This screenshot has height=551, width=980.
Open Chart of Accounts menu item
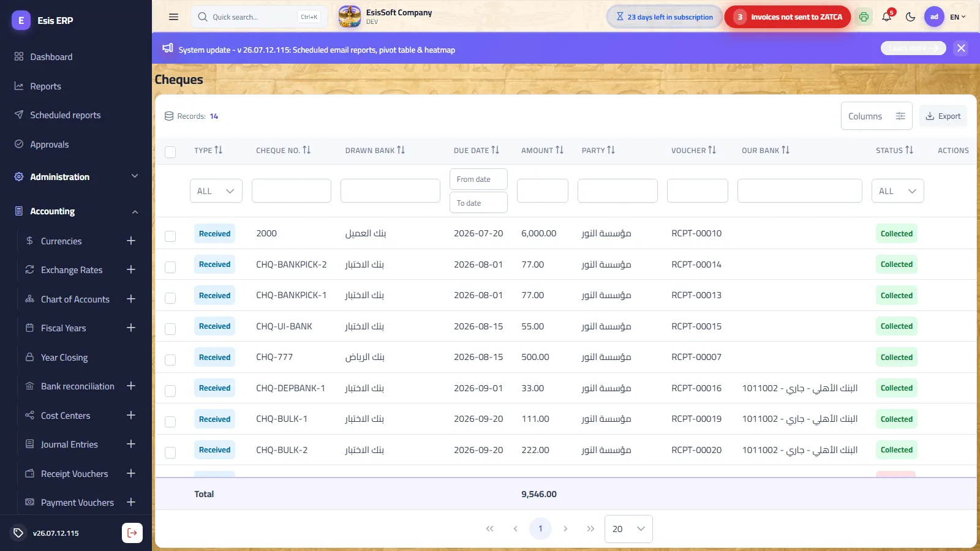[75, 299]
